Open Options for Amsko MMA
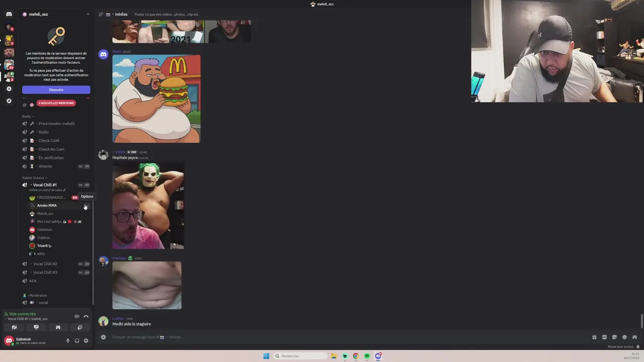The image size is (644, 362). [x=86, y=206]
